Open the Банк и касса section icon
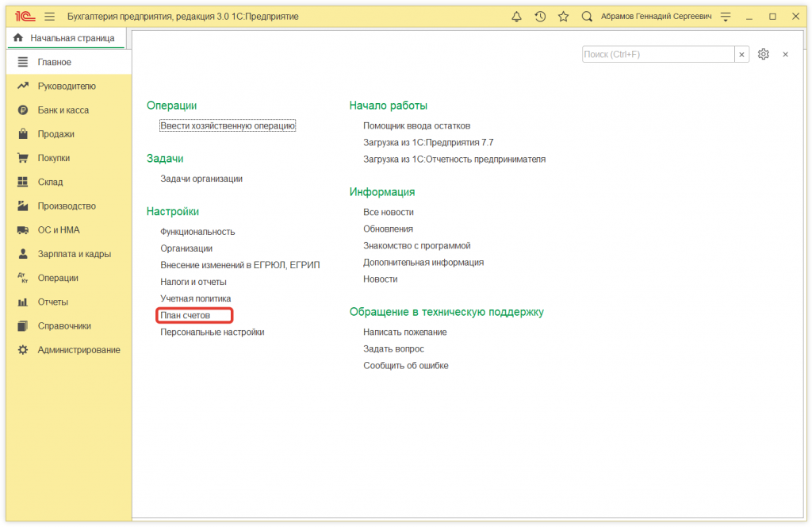The height and width of the screenshot is (527, 812). click(22, 110)
